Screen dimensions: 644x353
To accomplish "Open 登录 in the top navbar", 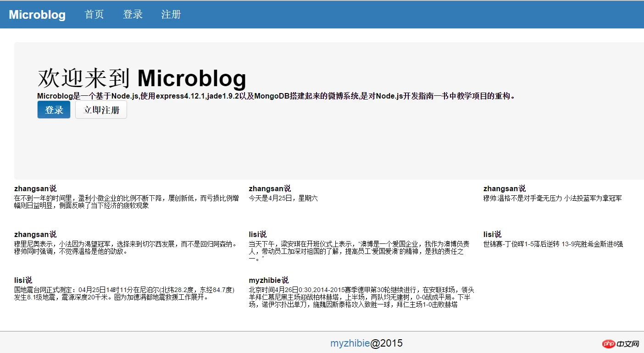I will click(x=133, y=15).
